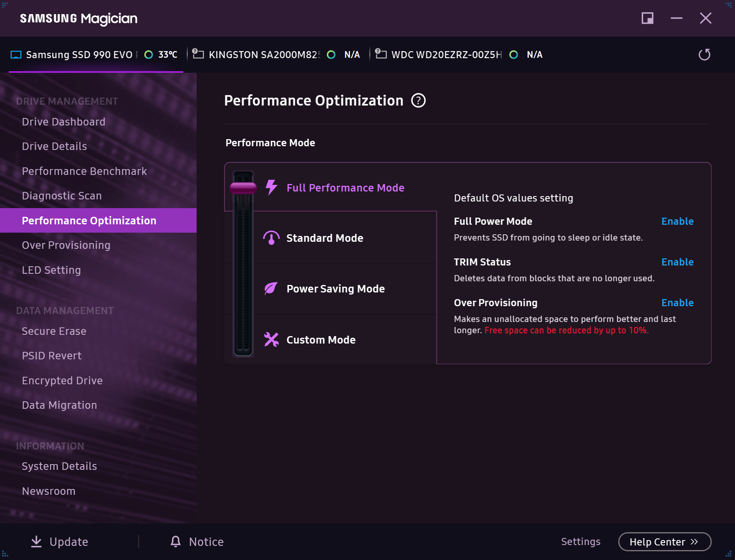Screen dimensions: 735x560
Task: Click the Samsung SSD health status circle
Action: click(x=148, y=55)
